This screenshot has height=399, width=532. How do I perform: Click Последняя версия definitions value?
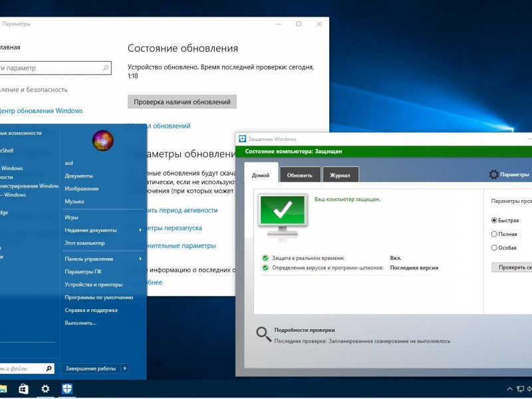[414, 268]
